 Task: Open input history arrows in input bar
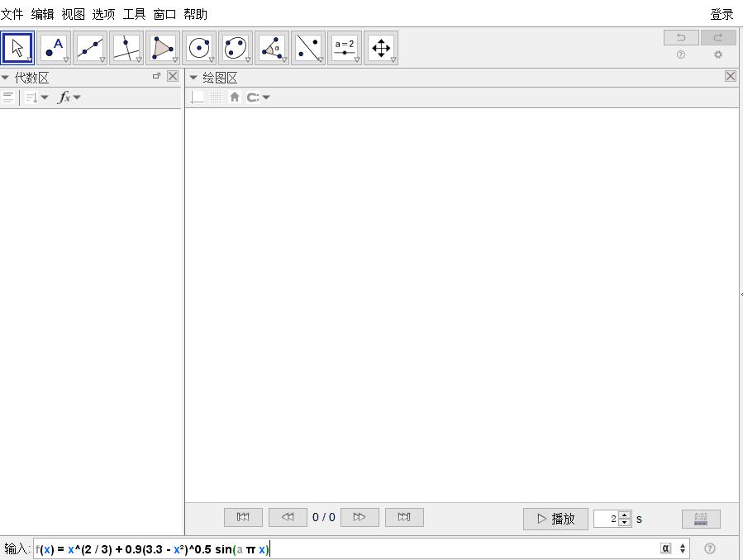[683, 548]
